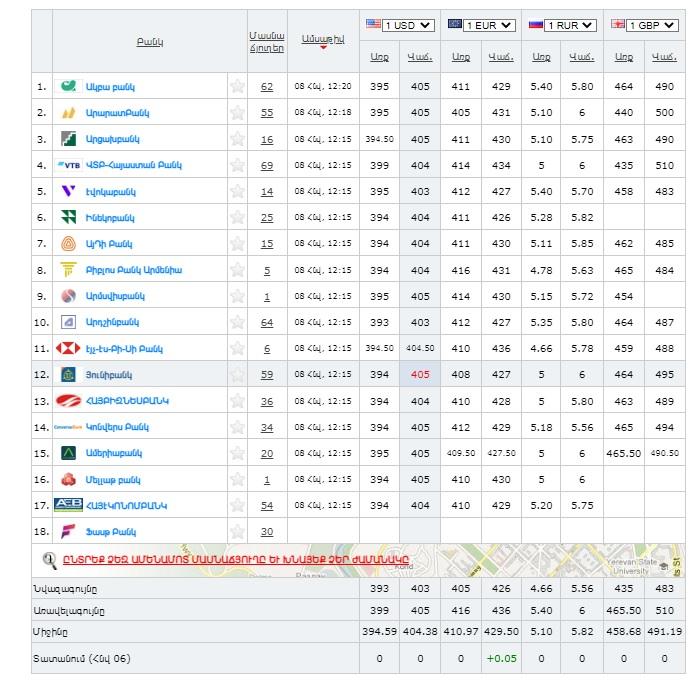Click the AEB Armeconombank logo
693x683 pixels.
pyautogui.click(x=68, y=505)
